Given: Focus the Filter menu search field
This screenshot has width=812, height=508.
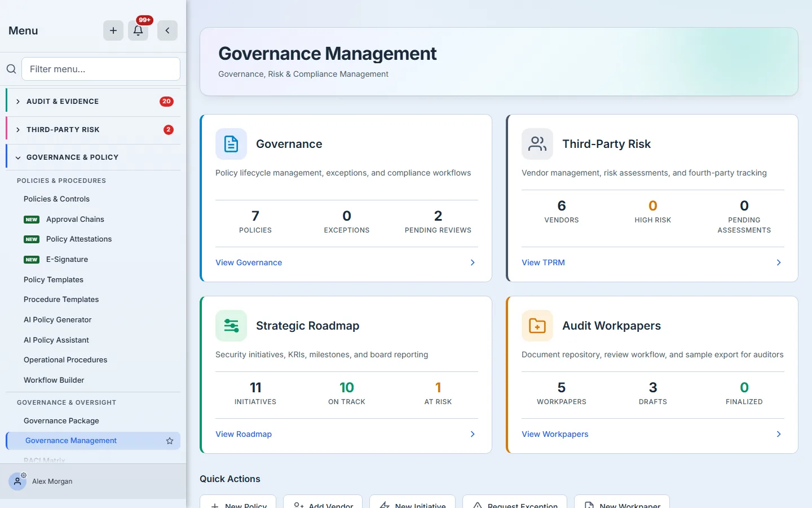Looking at the screenshot, I should coord(101,69).
